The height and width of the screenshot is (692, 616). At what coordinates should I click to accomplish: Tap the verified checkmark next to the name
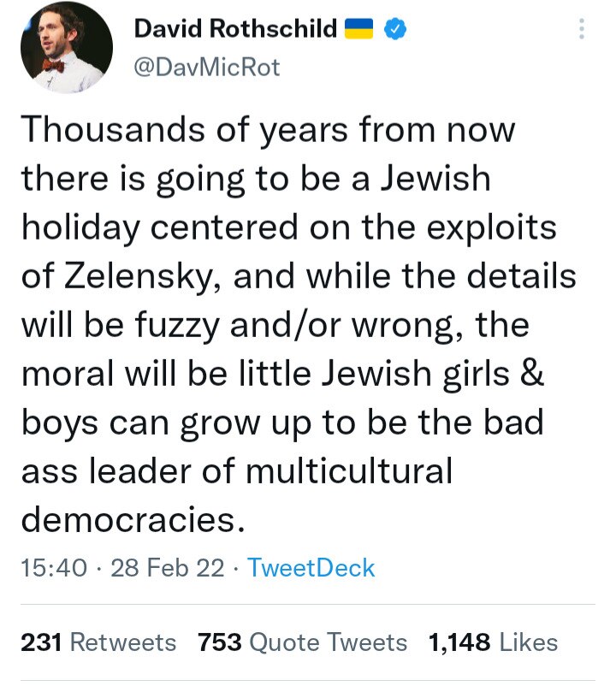[x=394, y=27]
